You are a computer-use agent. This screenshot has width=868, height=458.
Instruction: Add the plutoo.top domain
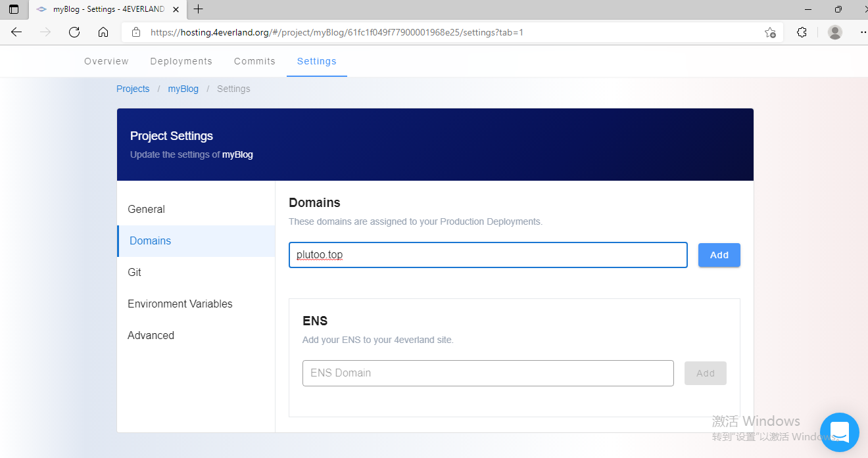point(719,255)
